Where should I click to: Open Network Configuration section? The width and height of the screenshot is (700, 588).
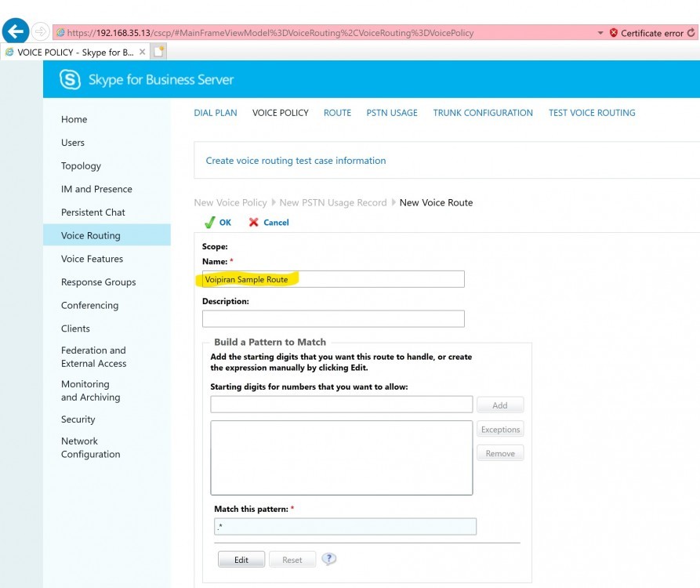[91, 448]
